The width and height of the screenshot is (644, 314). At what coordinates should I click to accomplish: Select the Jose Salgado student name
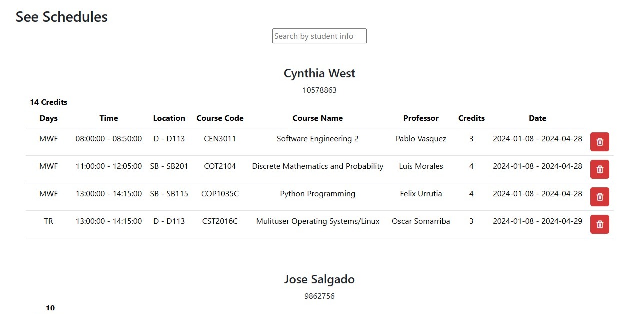(319, 279)
